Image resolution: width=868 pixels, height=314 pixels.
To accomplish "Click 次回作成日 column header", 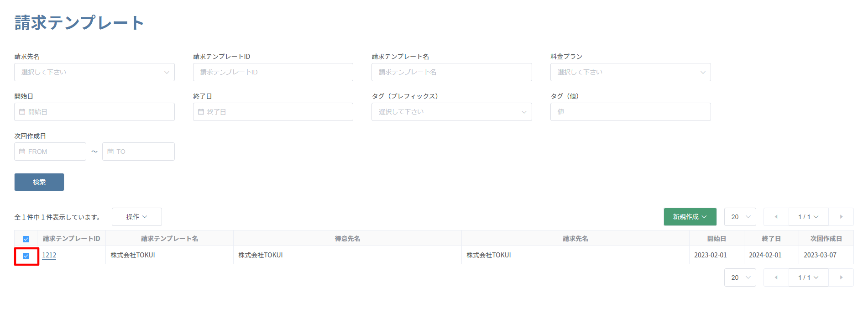I will point(826,239).
